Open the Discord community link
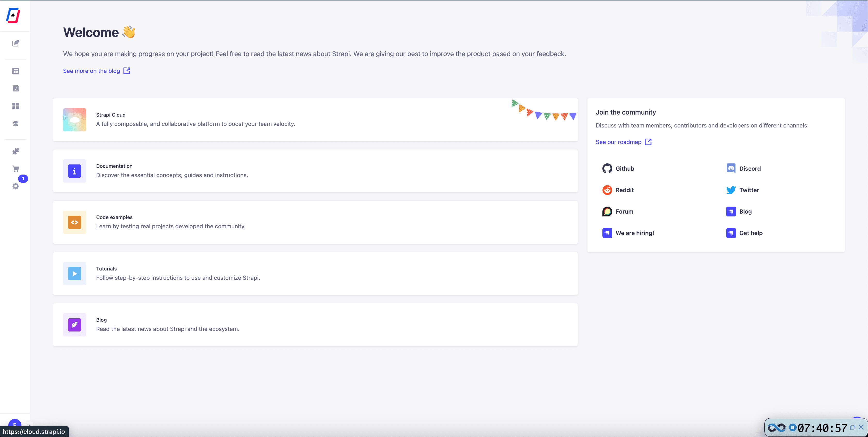 pyautogui.click(x=743, y=169)
